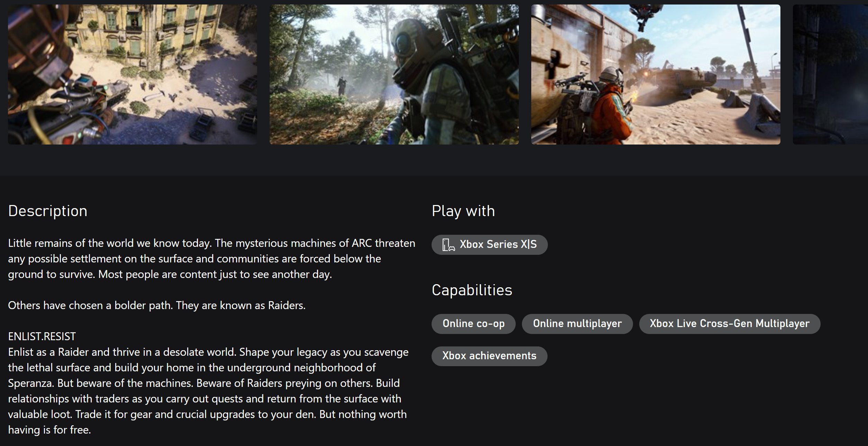This screenshot has width=868, height=446.
Task: Click the Capabilities heading
Action: [x=472, y=290]
